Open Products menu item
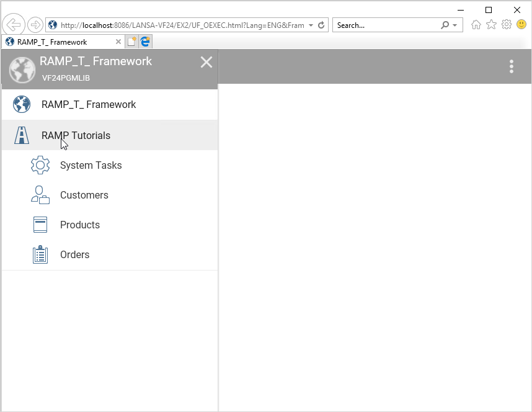 (x=110, y=225)
